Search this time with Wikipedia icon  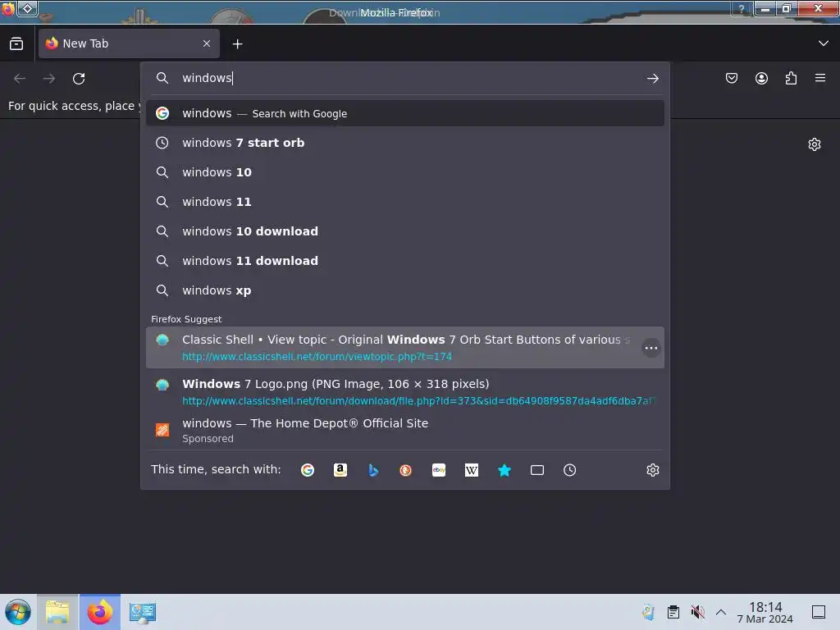tap(472, 470)
